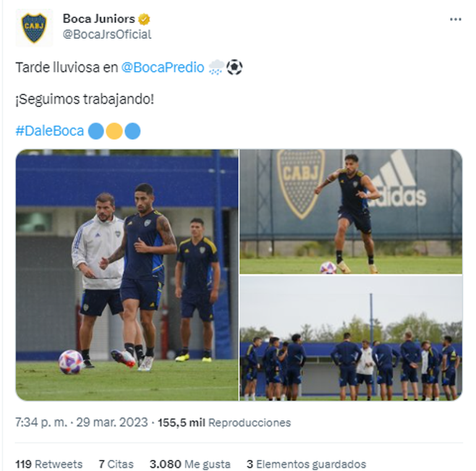Open the Boca Juniors display name
Viewport: 476px width, 471px height.
(99, 19)
